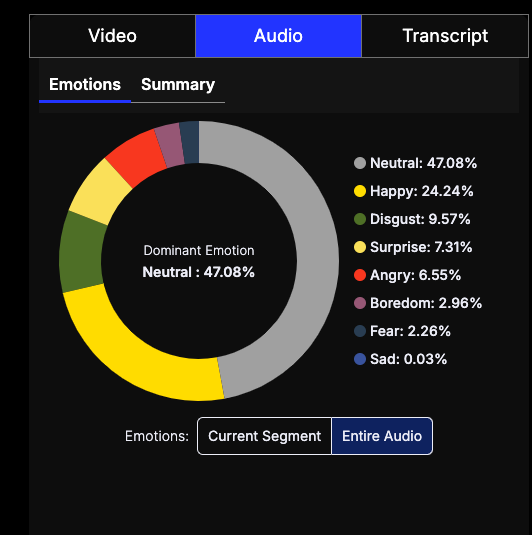Click the Angry red legend dot
The image size is (532, 535).
[360, 275]
